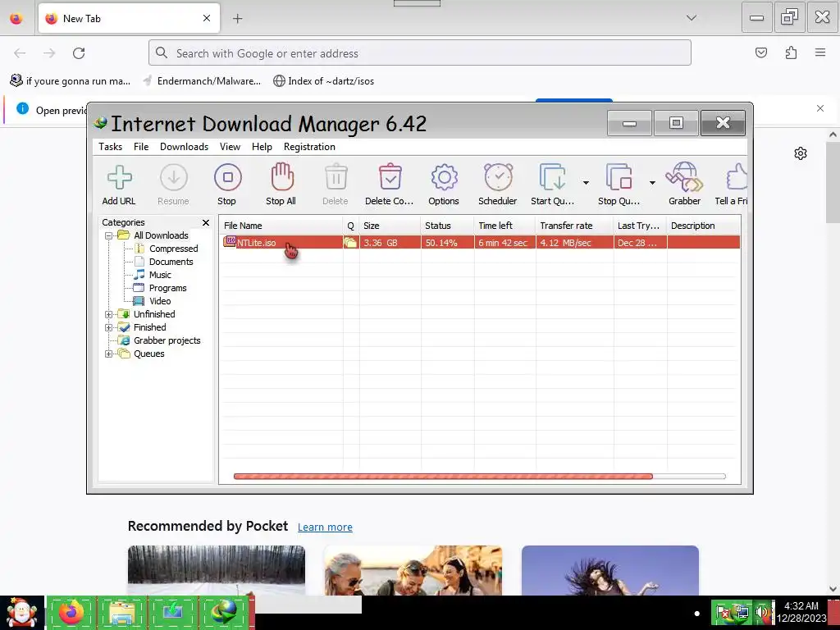
Task: Sort by Time left column header
Action: point(504,226)
